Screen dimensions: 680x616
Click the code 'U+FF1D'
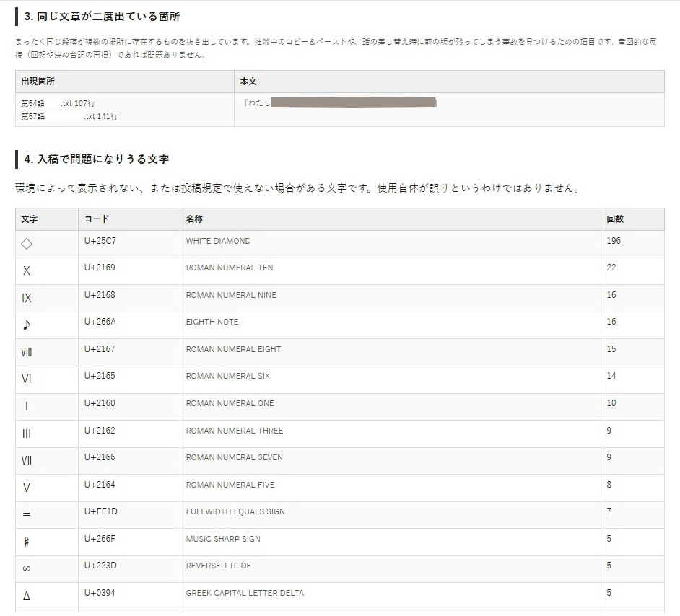coord(100,511)
